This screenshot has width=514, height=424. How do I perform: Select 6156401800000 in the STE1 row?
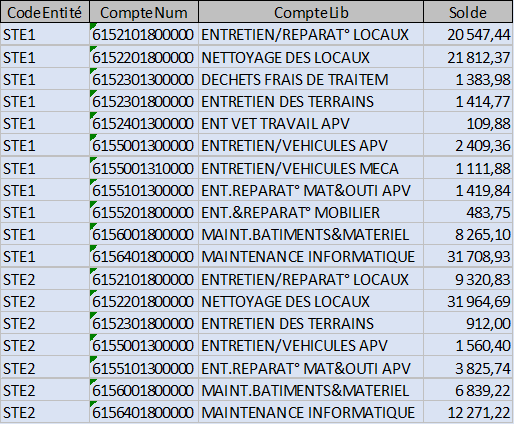click(143, 257)
